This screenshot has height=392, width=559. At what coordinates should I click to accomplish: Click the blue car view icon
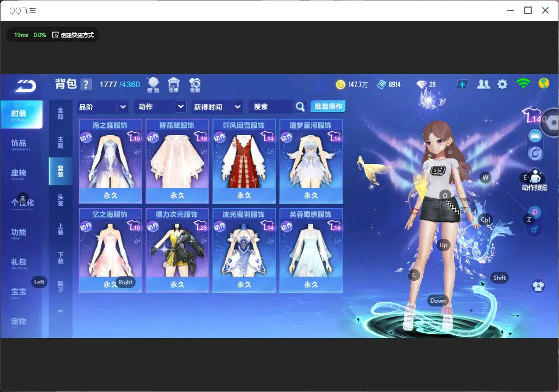pyautogui.click(x=535, y=136)
